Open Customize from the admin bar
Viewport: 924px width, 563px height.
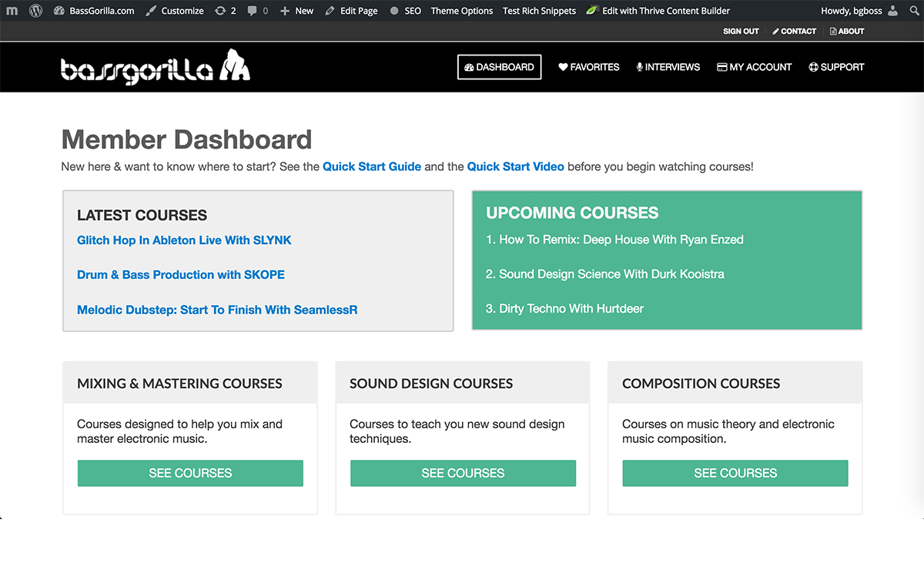175,11
